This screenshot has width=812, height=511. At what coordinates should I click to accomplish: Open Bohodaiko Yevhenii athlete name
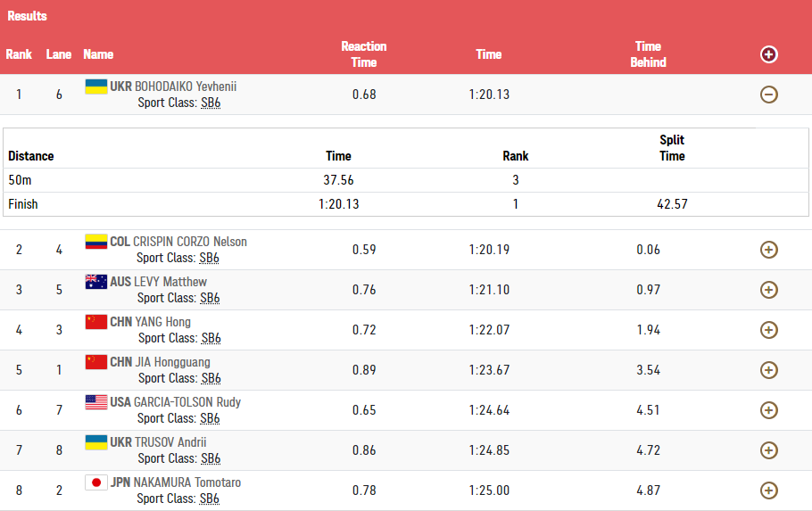coord(185,87)
